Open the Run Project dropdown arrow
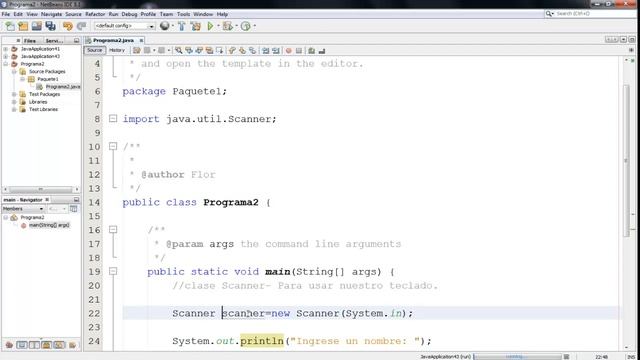This screenshot has height=360, width=640. 218,26
